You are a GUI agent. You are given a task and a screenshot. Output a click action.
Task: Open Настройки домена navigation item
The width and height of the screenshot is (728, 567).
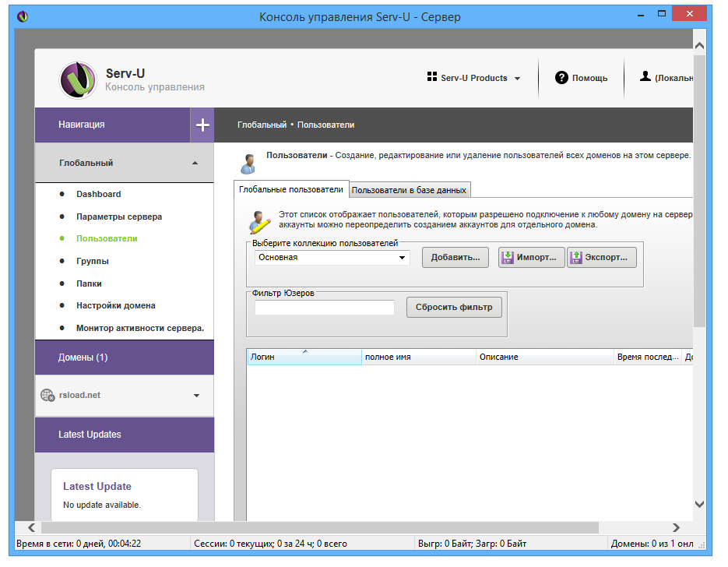pos(115,305)
